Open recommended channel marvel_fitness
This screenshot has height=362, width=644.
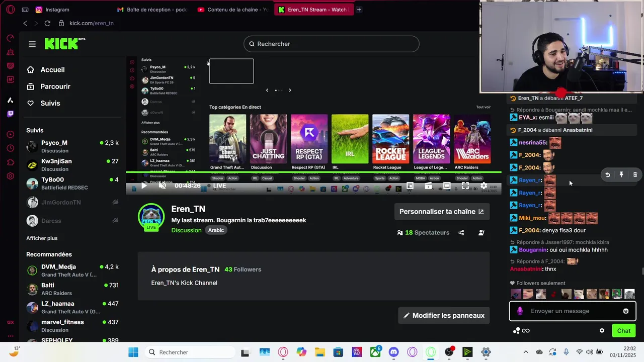72,326
